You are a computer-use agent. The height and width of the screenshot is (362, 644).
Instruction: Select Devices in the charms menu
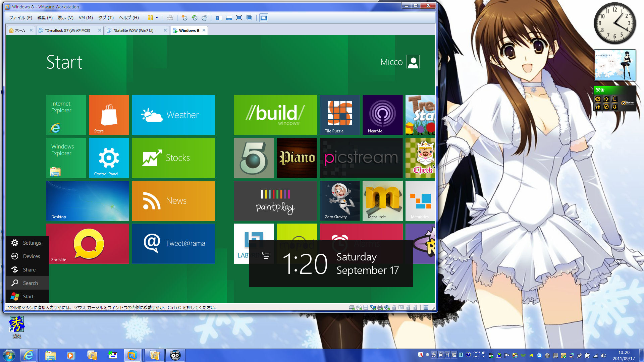point(28,256)
